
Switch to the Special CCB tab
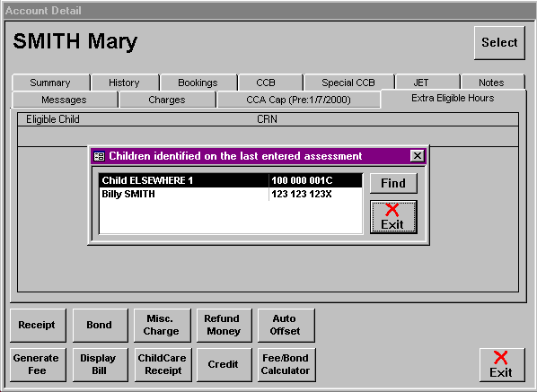coord(348,83)
